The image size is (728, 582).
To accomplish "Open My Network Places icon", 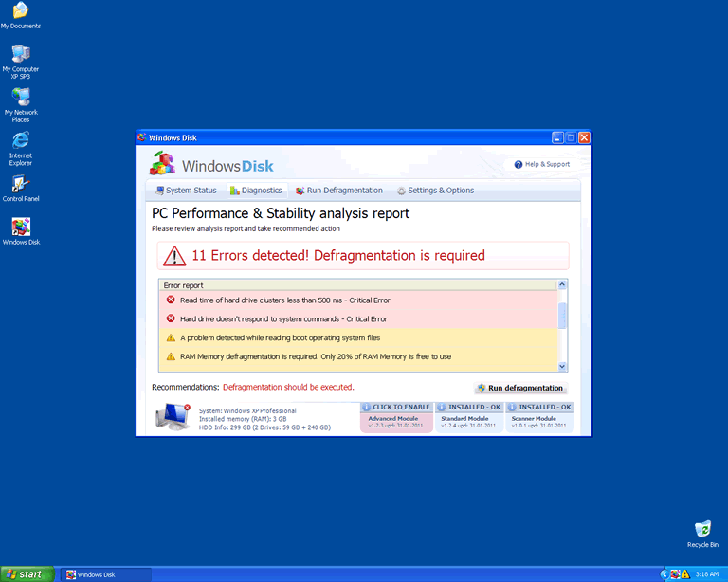I will pyautogui.click(x=20, y=98).
